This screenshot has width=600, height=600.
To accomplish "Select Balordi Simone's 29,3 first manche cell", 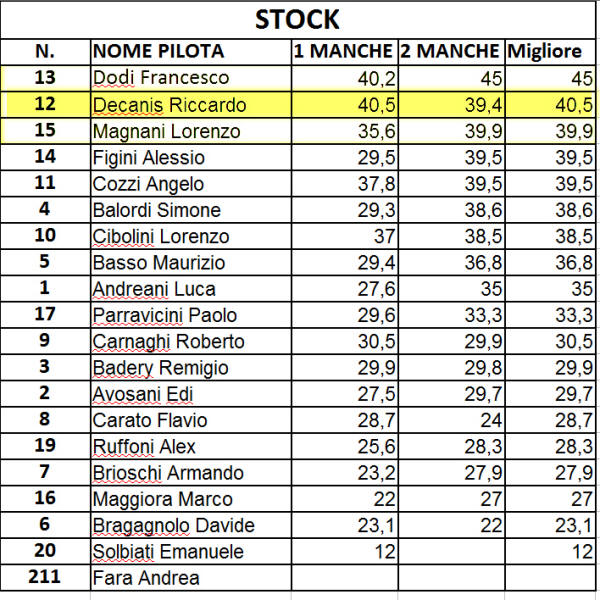I will click(x=344, y=210).
